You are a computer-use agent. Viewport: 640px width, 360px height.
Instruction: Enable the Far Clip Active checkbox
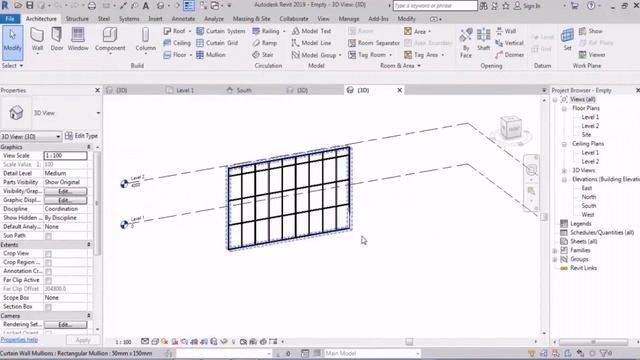tap(48, 280)
